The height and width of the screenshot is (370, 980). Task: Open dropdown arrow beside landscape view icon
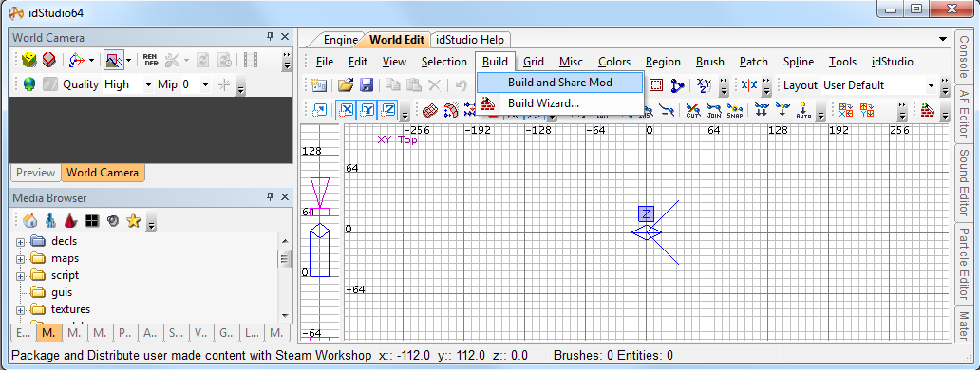coord(129,61)
